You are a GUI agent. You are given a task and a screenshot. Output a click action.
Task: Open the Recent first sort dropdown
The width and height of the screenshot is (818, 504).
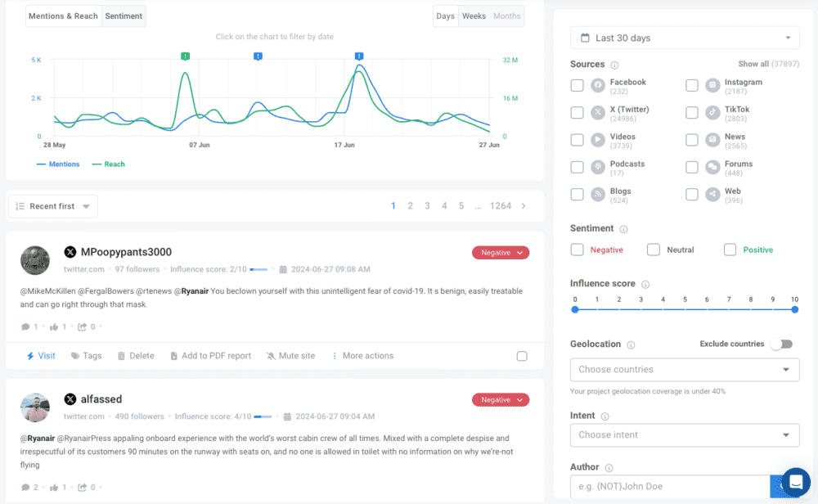tap(53, 206)
